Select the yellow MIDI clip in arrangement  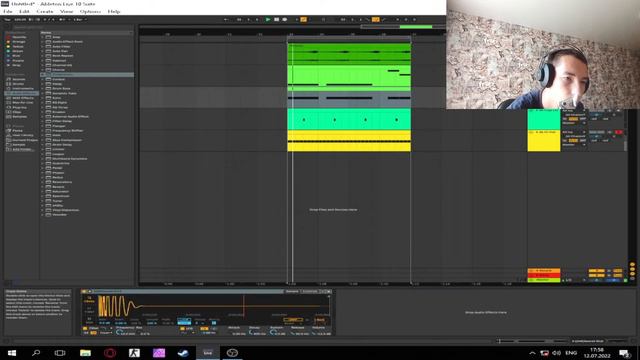pos(349,141)
